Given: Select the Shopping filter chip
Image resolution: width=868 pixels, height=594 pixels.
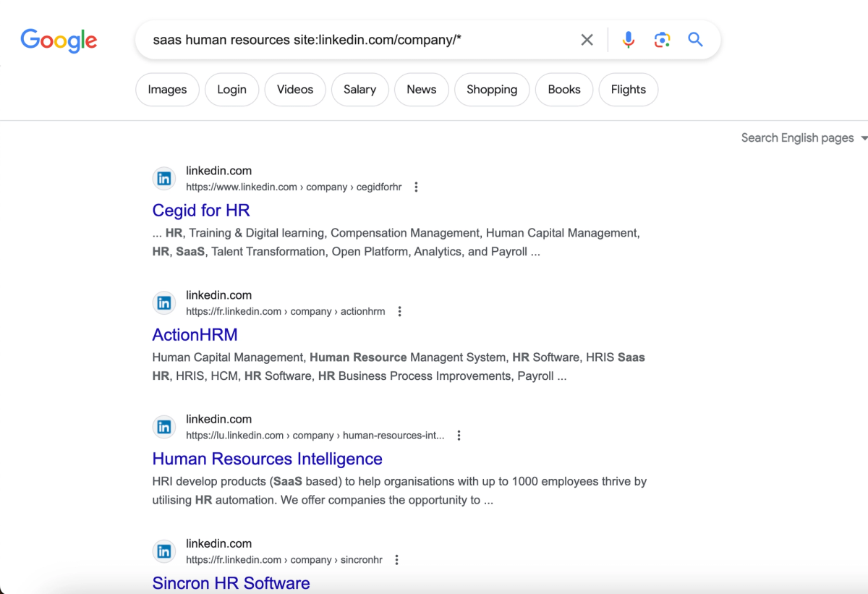Looking at the screenshot, I should (492, 90).
